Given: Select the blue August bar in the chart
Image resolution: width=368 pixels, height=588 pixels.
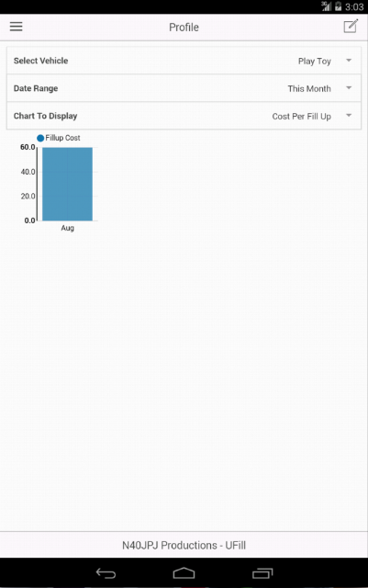Looking at the screenshot, I should tap(68, 184).
